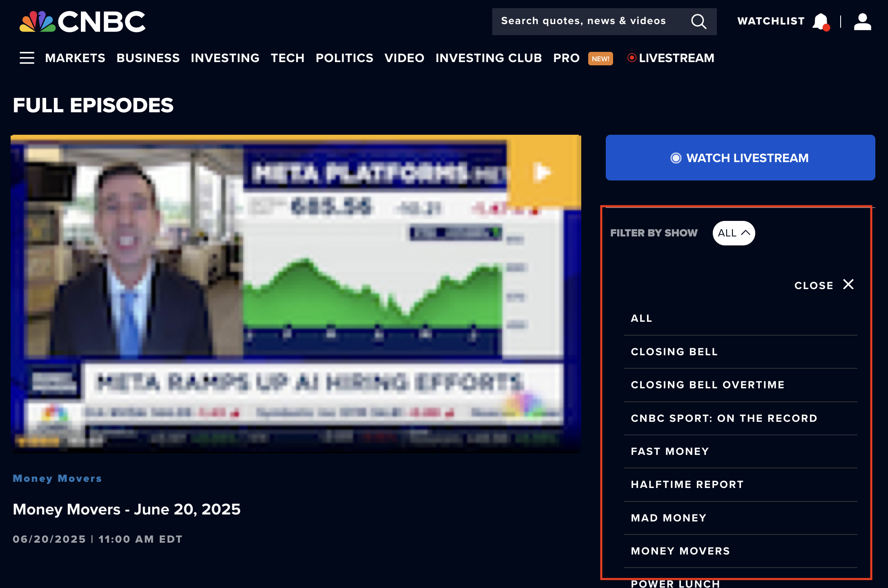Select MONEY MOVERS in the filter list
This screenshot has width=888, height=588.
pos(740,551)
